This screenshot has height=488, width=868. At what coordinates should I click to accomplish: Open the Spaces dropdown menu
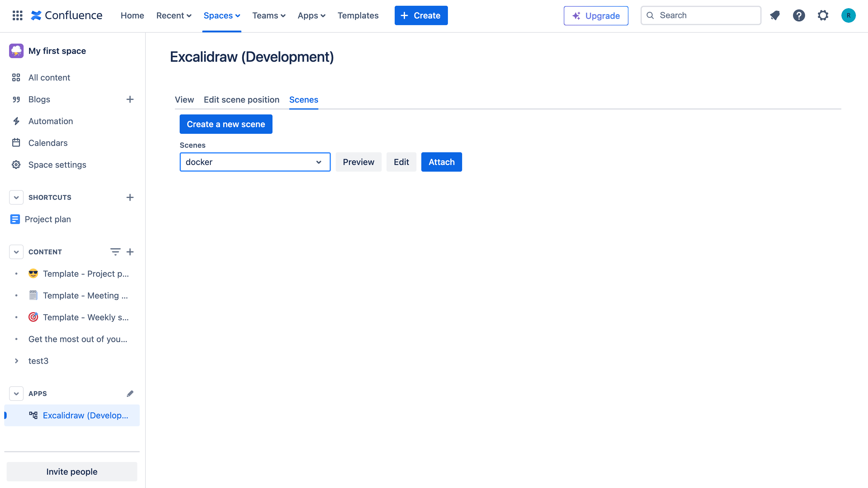pyautogui.click(x=222, y=15)
